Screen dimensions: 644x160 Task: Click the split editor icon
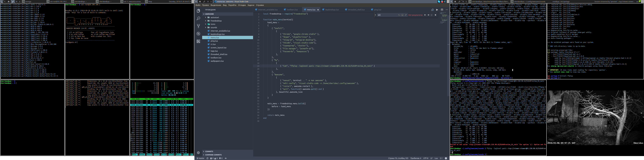pyautogui.click(x=442, y=10)
